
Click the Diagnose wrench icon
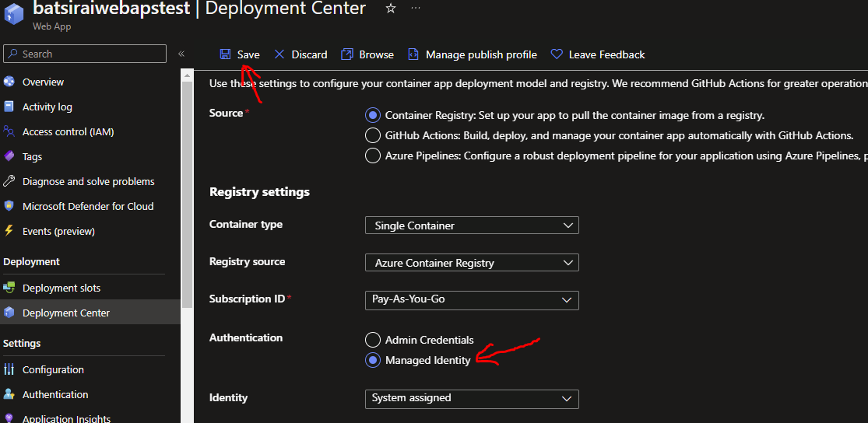point(9,181)
